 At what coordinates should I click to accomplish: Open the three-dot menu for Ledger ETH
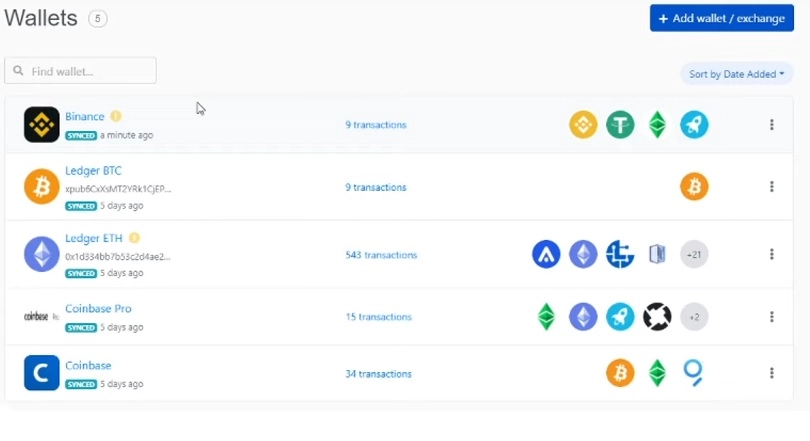[x=771, y=255]
